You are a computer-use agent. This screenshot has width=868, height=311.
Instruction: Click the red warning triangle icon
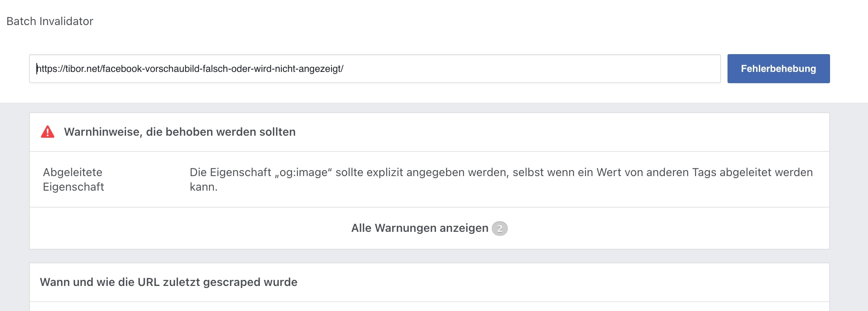pos(48,132)
